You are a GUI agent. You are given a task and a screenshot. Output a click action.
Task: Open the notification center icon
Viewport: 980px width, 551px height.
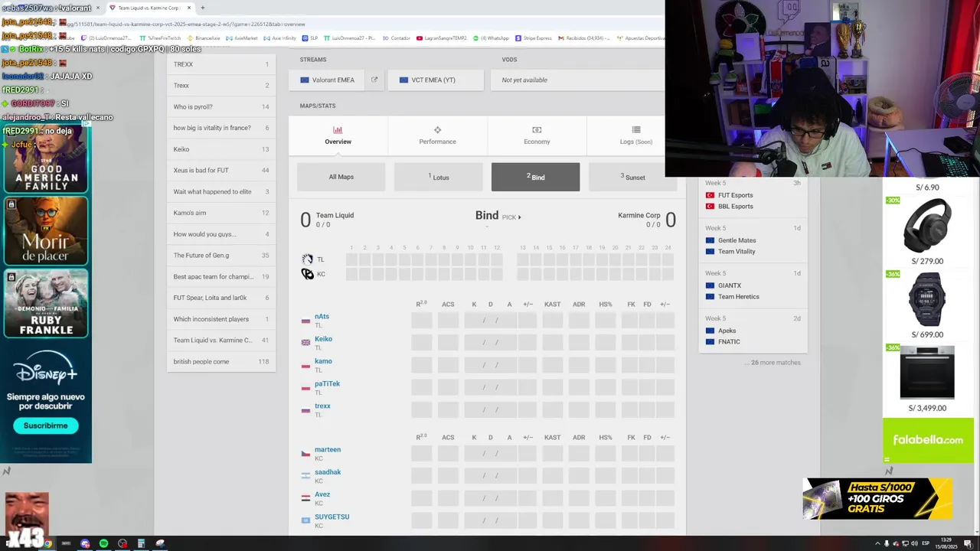click(968, 543)
